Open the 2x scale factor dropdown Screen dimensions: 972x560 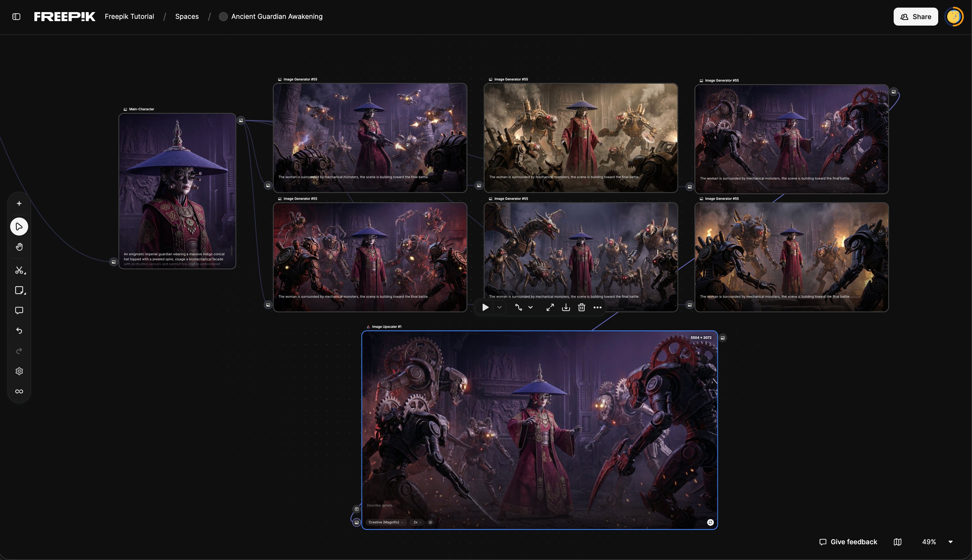click(x=417, y=522)
